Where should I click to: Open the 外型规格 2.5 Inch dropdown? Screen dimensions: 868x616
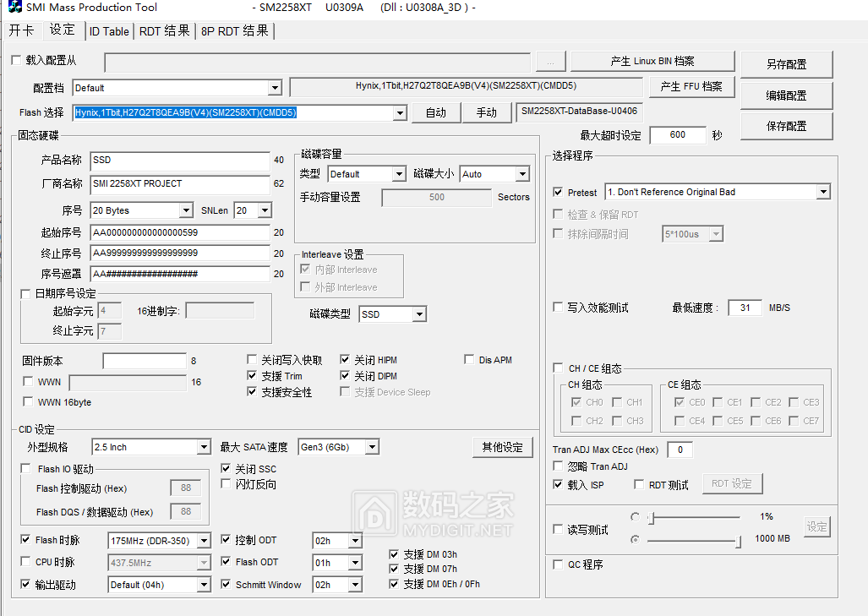[204, 447]
